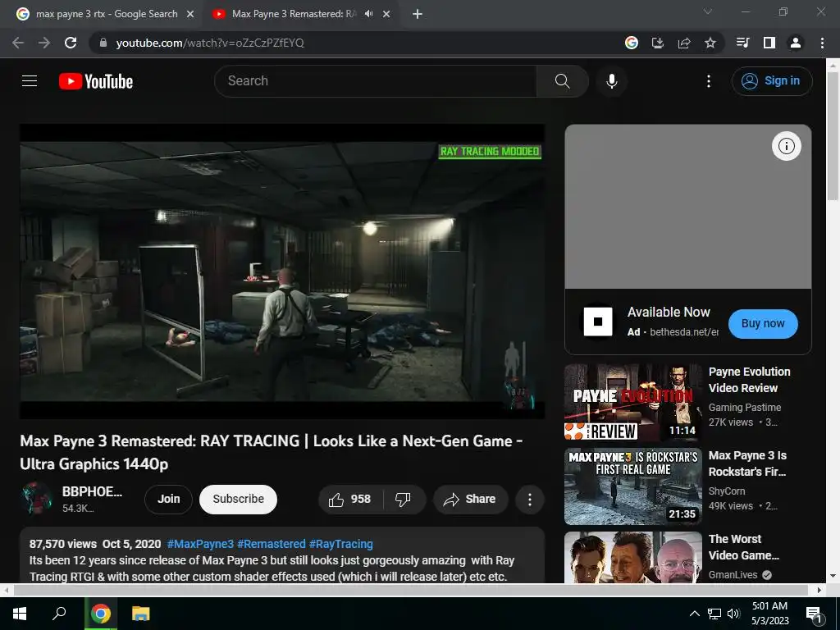Image resolution: width=840 pixels, height=630 pixels.
Task: Go back in browser history
Action: pos(18,43)
